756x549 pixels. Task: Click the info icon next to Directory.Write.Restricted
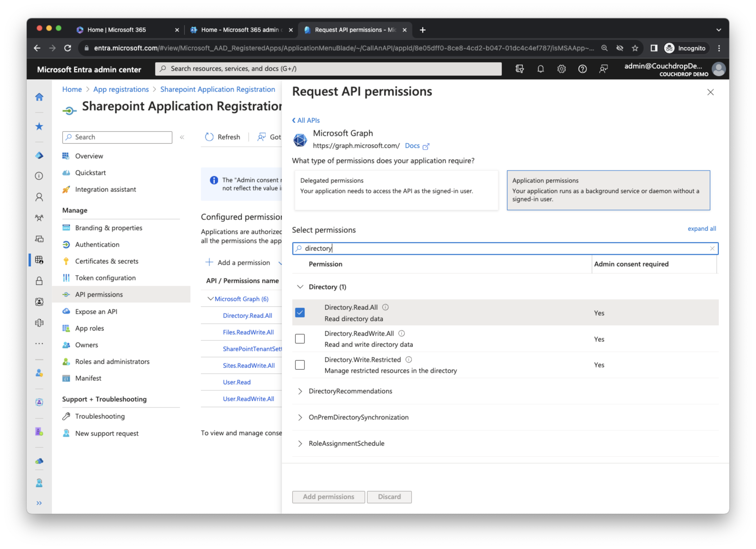[408, 359]
